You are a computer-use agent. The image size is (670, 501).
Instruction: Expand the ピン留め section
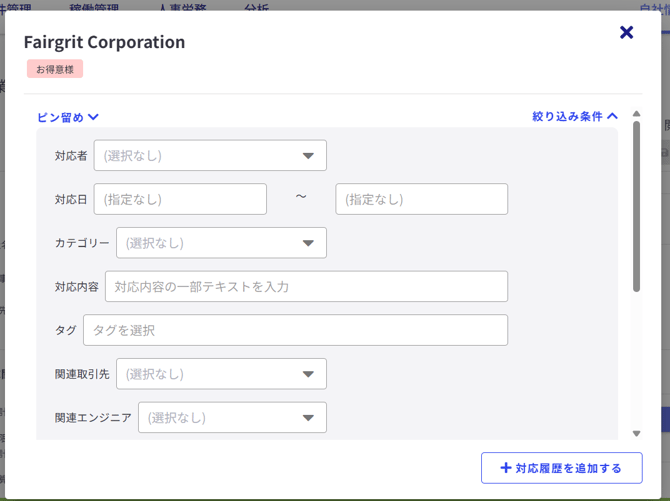(x=68, y=117)
